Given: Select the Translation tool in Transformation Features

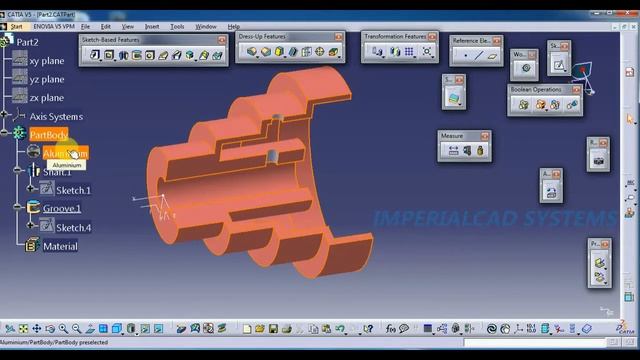Looking at the screenshot, I should (x=377, y=52).
